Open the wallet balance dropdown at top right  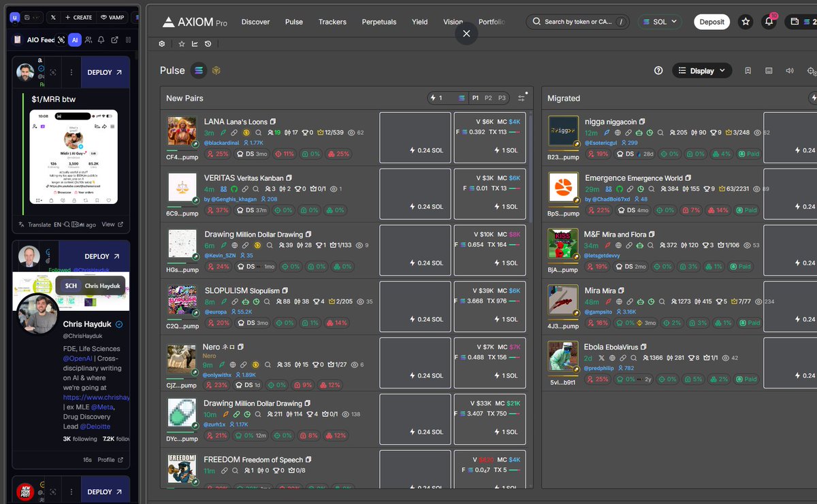click(x=801, y=22)
